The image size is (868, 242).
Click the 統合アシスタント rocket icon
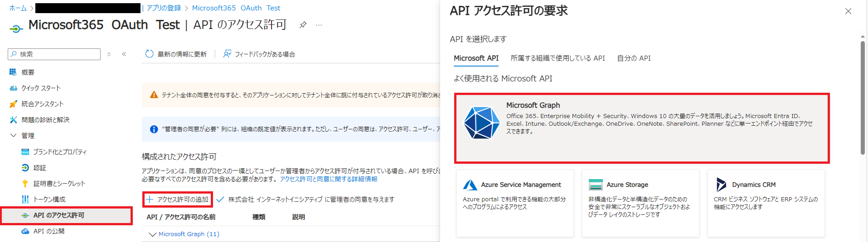(x=13, y=104)
